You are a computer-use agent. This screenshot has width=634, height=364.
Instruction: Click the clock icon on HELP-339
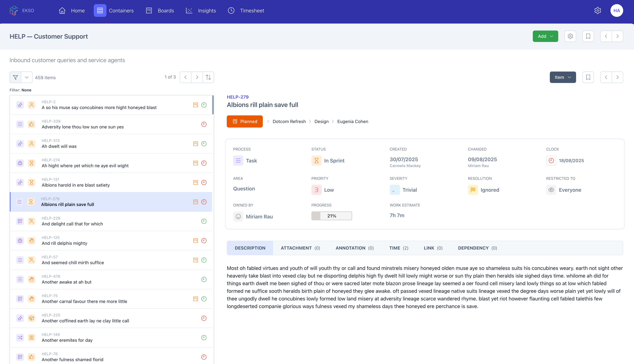point(204,124)
